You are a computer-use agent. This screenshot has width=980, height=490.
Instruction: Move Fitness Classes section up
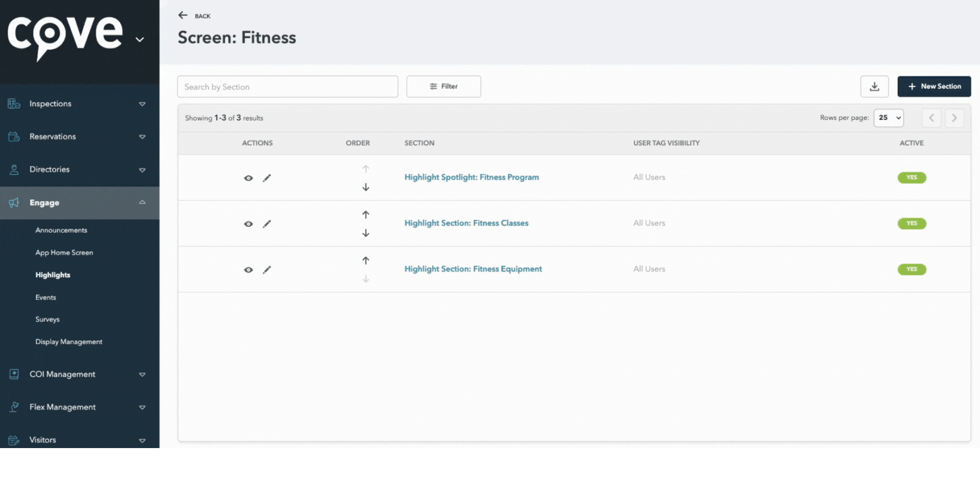pyautogui.click(x=366, y=215)
